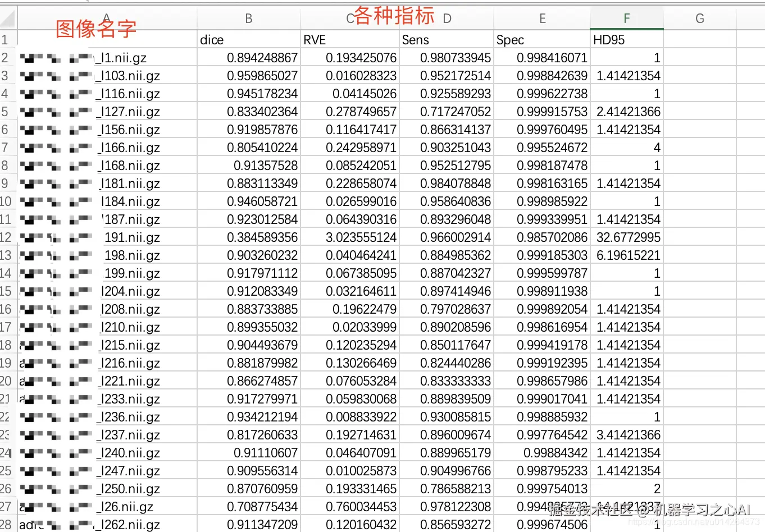Screen dimensions: 765x532
Task: Select Sens value 0.890208596
Action: coord(447,327)
